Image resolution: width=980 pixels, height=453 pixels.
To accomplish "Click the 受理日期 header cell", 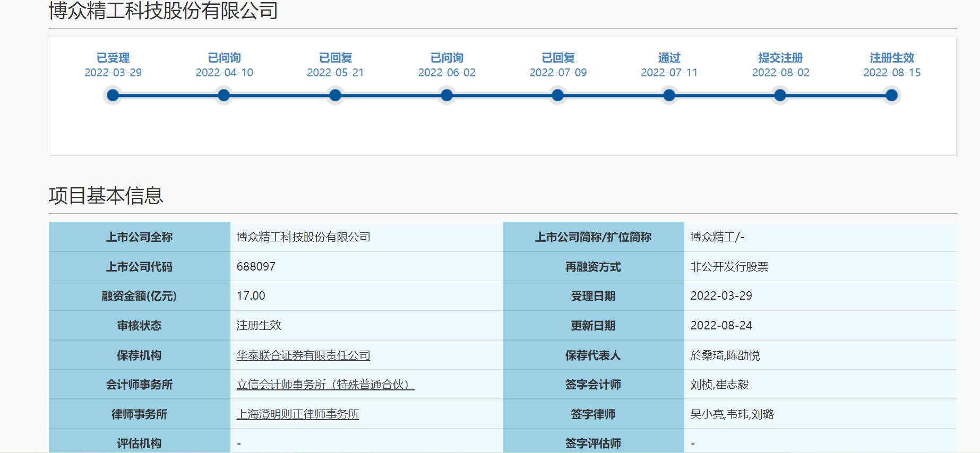I will tap(594, 296).
